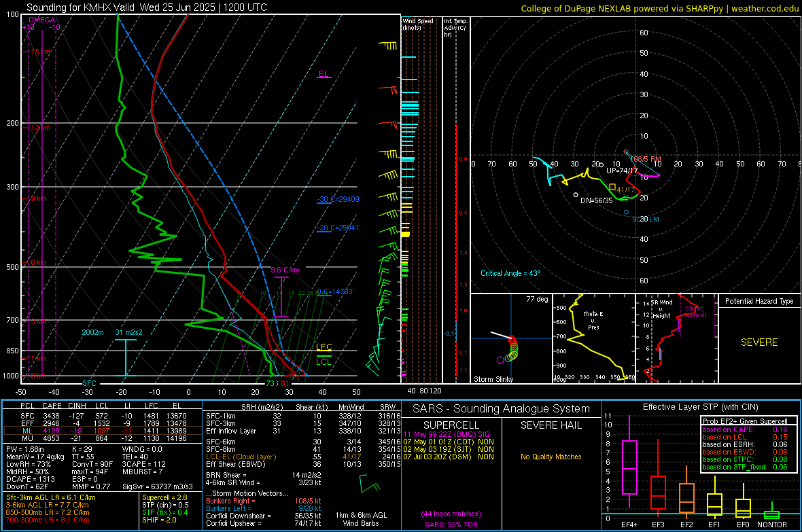The height and width of the screenshot is (532, 802).
Task: Click the Eff Inflow Layer SRH row
Action: pyautogui.click(x=304, y=431)
